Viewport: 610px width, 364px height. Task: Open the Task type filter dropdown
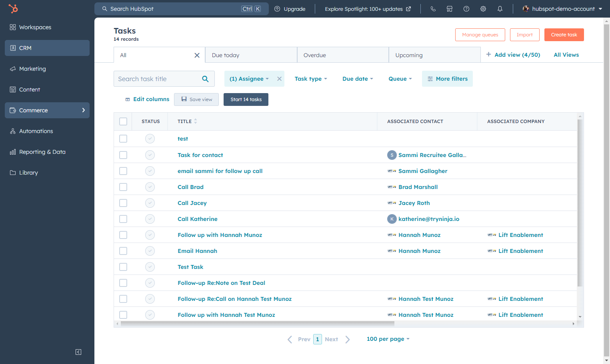point(311,79)
